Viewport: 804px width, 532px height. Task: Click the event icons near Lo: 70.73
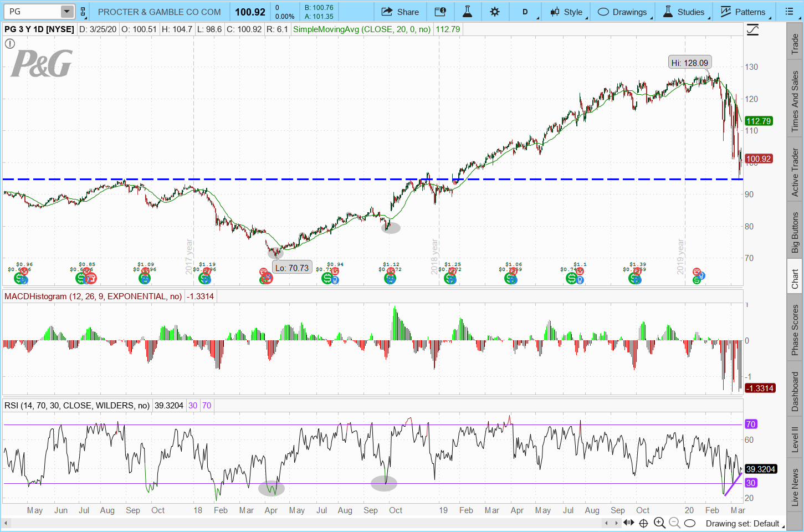click(266, 276)
